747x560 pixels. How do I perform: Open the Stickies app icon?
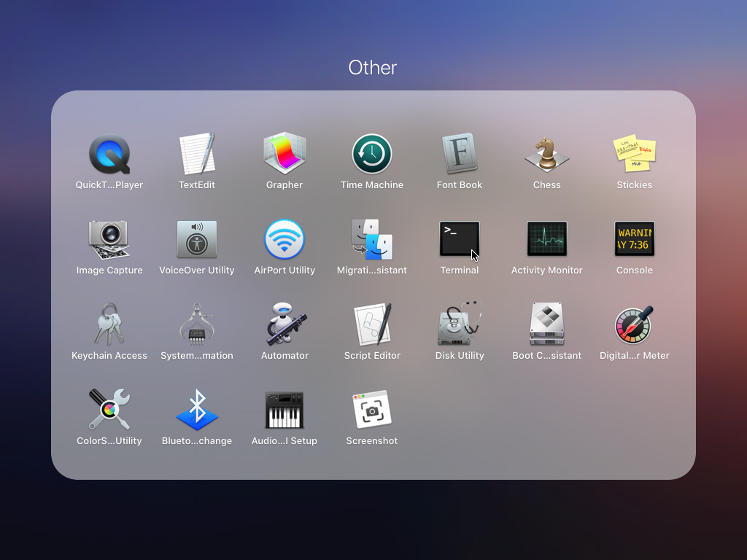[x=635, y=153]
